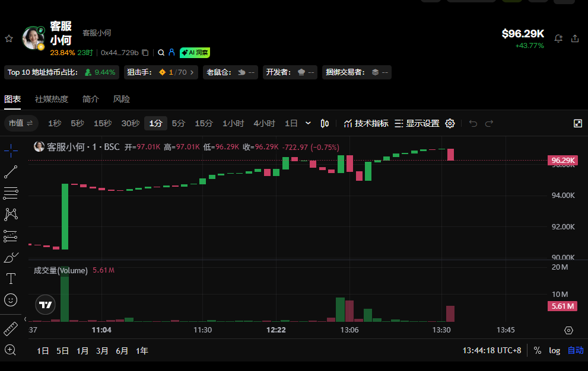Switch to the 风险 tab
The image size is (588, 371).
click(122, 99)
